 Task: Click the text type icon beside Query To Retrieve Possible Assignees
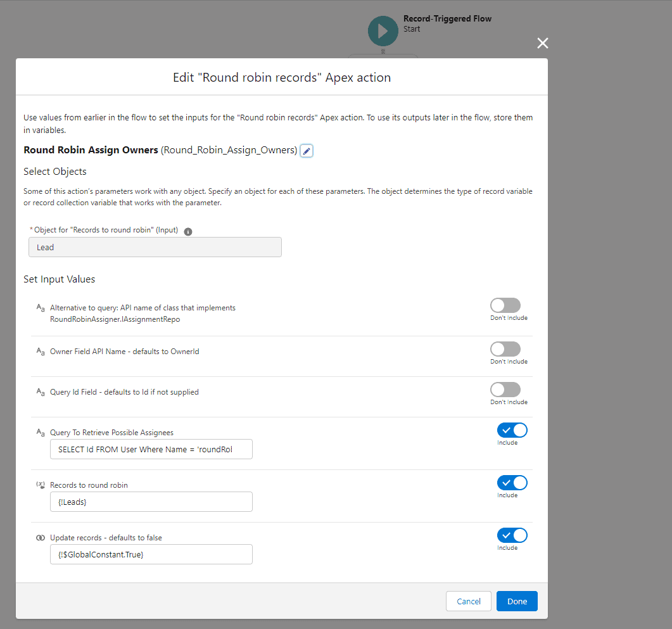pyautogui.click(x=41, y=433)
